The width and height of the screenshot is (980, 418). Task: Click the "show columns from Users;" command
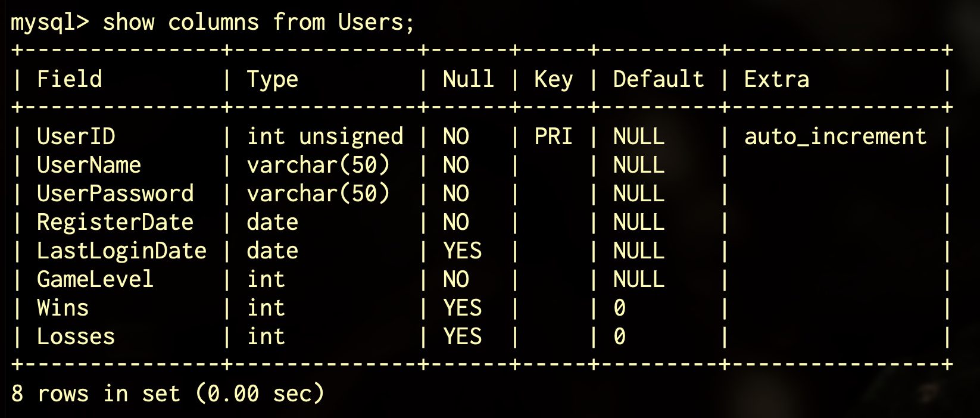[x=258, y=23]
